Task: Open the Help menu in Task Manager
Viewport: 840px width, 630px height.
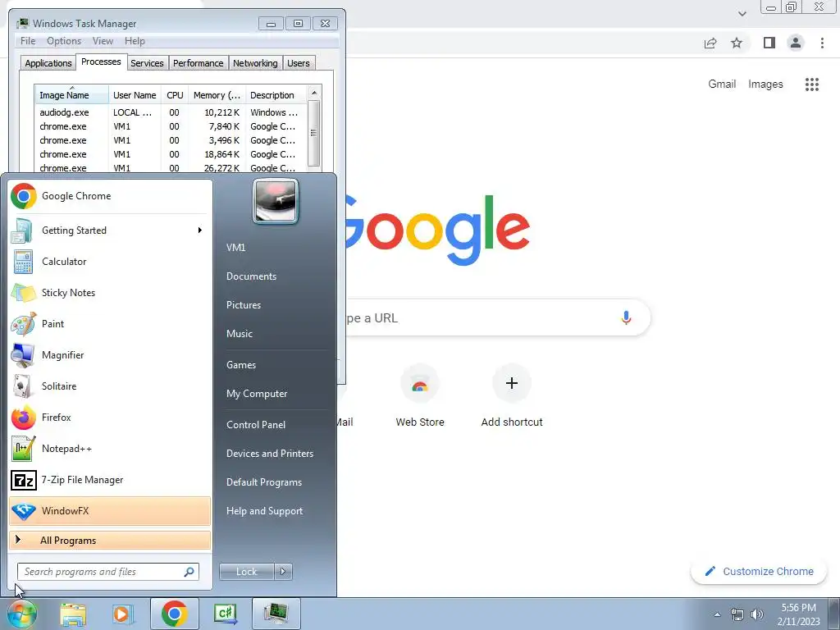Action: [135, 41]
